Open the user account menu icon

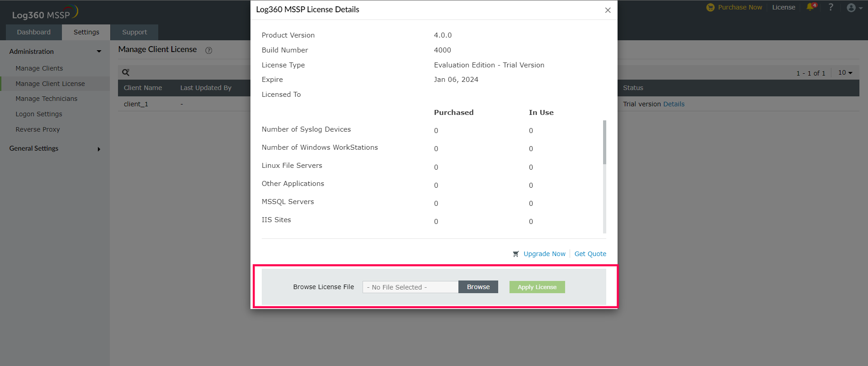(x=854, y=8)
